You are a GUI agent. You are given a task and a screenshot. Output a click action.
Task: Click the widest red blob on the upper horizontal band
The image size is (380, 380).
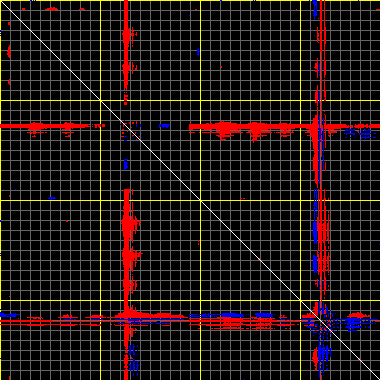tap(223, 128)
